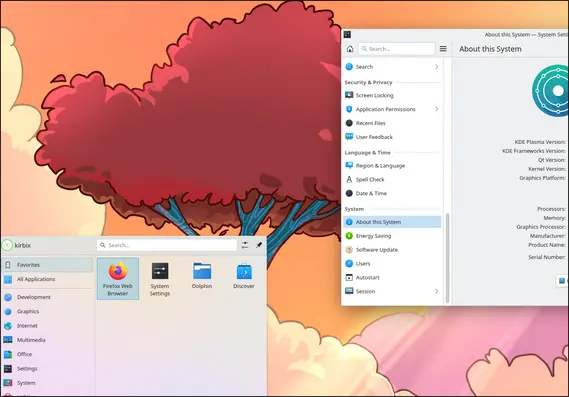Click the Serial Number label

point(547,257)
